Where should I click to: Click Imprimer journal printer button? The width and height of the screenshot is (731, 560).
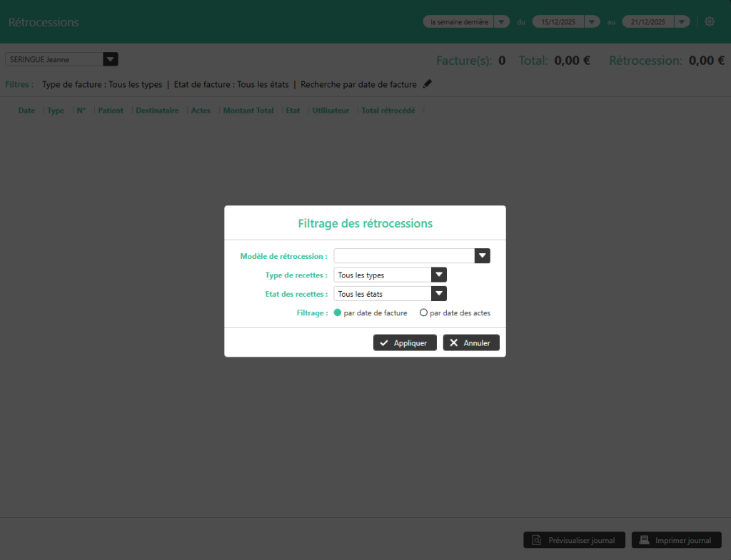click(676, 540)
